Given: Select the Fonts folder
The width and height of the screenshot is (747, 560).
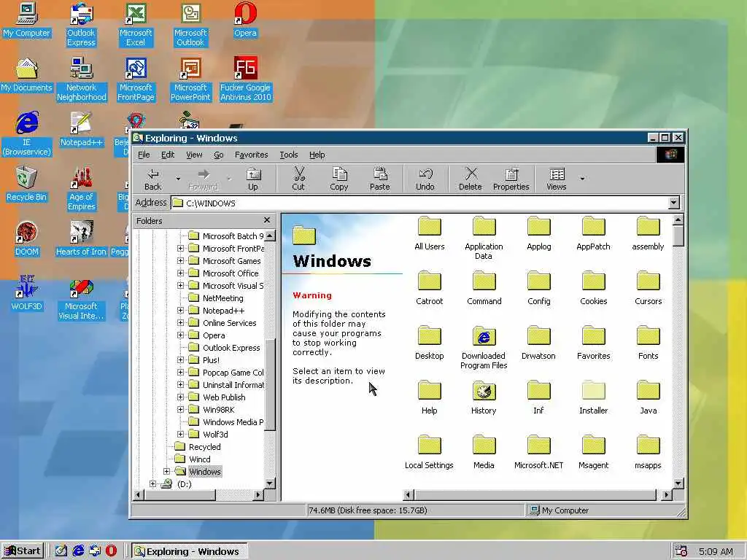Looking at the screenshot, I should coord(648,343).
